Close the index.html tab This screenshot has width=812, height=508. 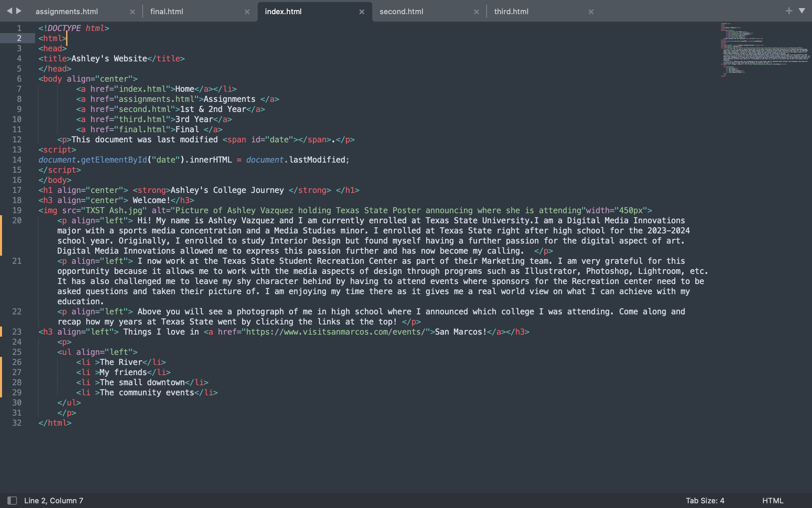click(362, 12)
